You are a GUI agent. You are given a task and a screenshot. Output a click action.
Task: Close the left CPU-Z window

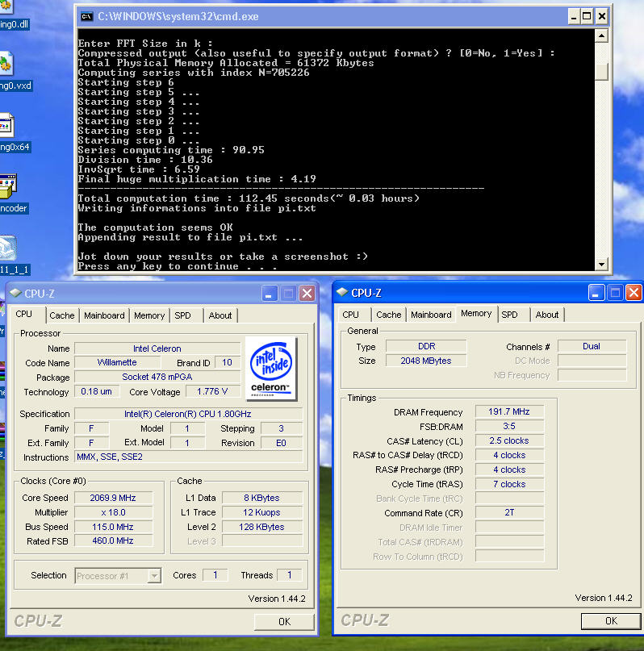pyautogui.click(x=307, y=294)
